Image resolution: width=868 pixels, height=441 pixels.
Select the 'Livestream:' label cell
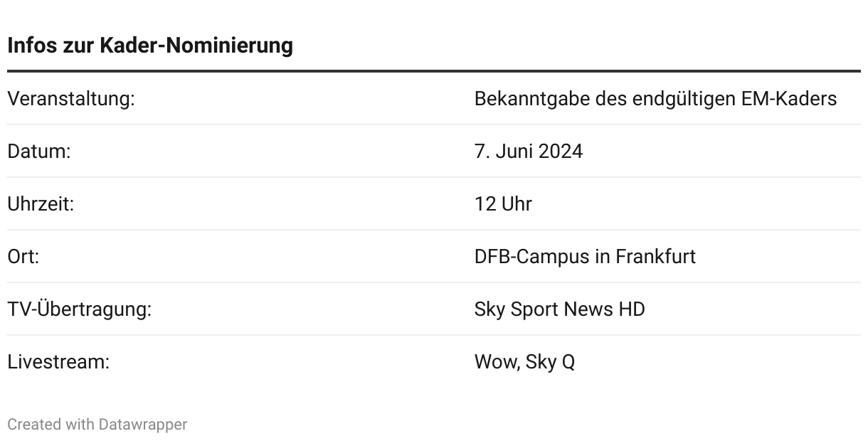coord(58,361)
